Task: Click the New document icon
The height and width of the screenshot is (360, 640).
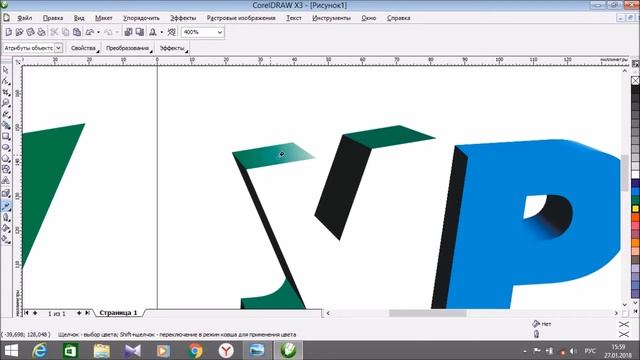Action: click(x=9, y=32)
